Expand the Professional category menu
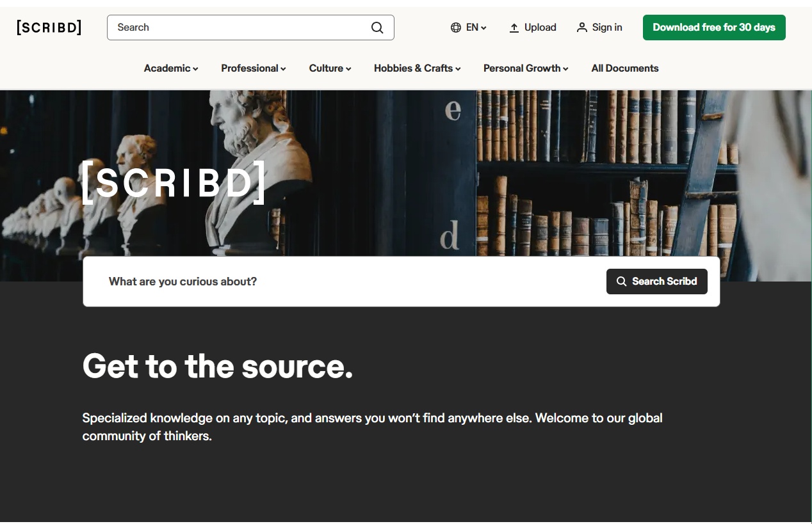The image size is (812, 524). (253, 68)
